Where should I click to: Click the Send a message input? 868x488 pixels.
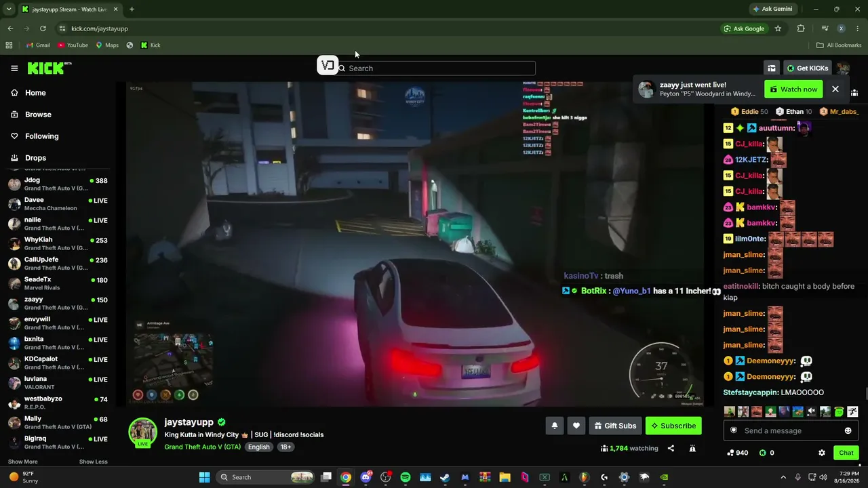point(790,430)
